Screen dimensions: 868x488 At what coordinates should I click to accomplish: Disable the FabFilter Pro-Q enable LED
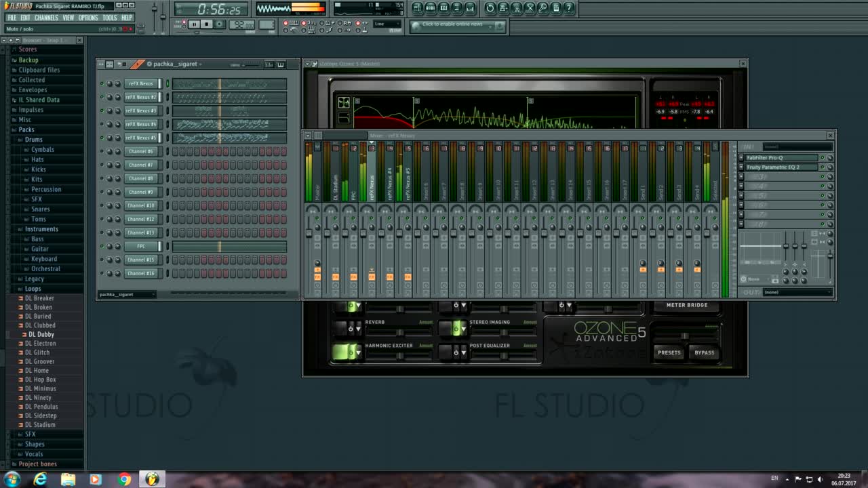pyautogui.click(x=823, y=158)
